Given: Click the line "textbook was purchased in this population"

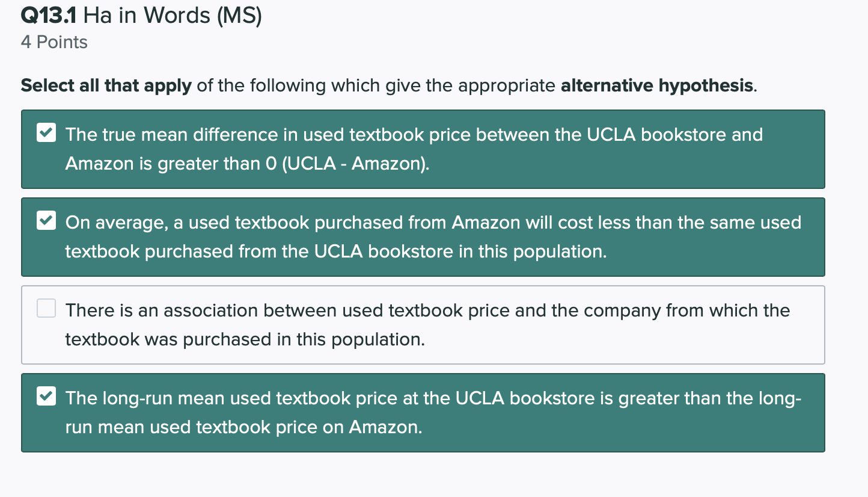Looking at the screenshot, I should click(x=245, y=339).
